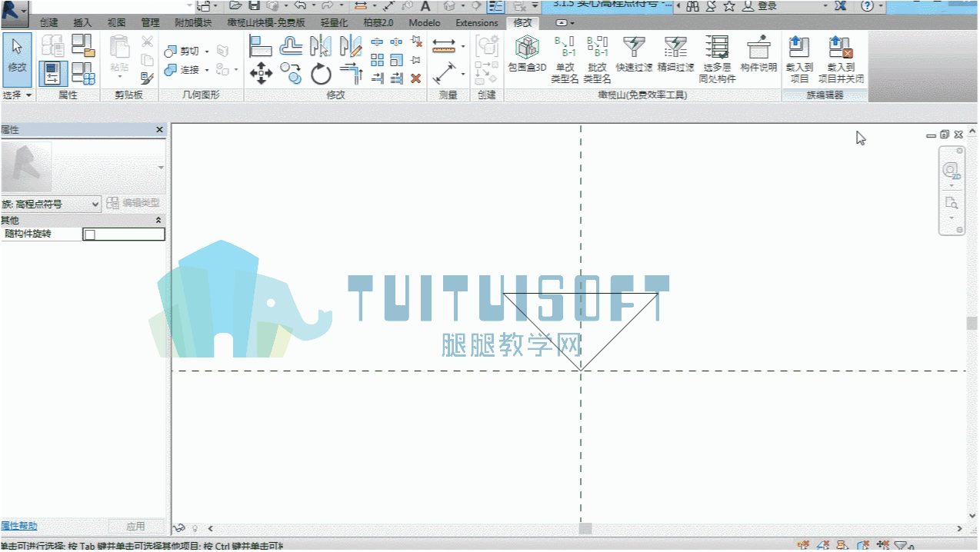Click the Text 'A' icon in quick access toolbar
Image resolution: width=980 pixels, height=552 pixels.
click(425, 6)
